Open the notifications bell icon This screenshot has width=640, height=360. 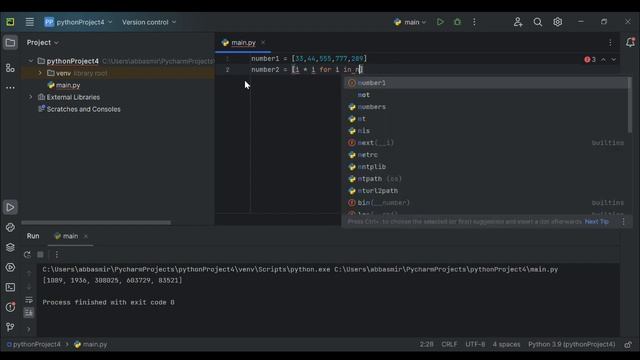tap(630, 42)
